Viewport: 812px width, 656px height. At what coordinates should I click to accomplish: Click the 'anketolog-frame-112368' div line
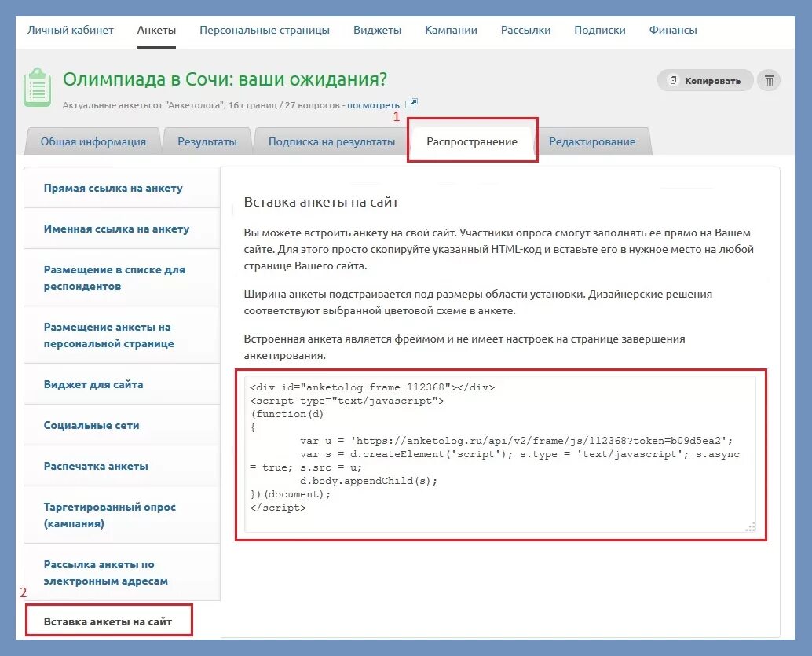tap(371, 387)
